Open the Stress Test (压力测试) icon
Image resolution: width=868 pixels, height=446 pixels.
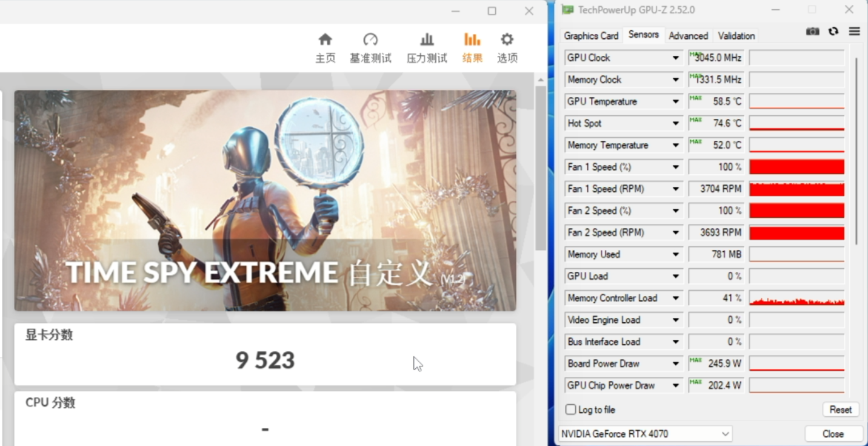tap(427, 40)
